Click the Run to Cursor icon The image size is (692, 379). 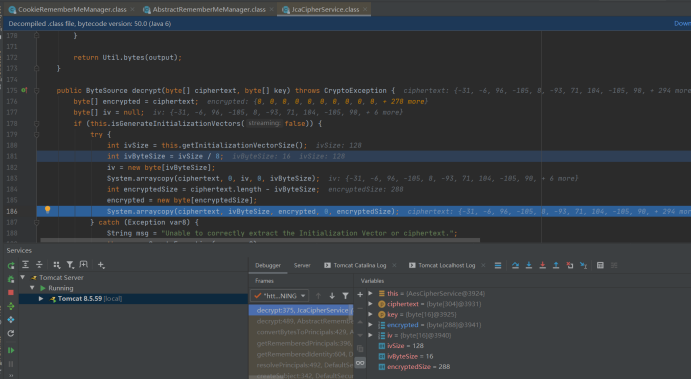click(x=583, y=265)
